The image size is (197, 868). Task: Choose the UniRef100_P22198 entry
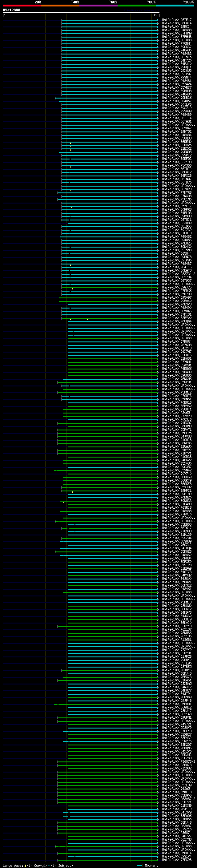coord(176,162)
